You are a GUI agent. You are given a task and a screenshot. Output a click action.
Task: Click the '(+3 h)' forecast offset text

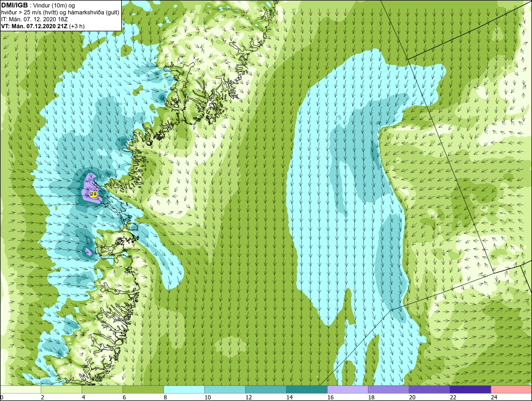[77, 26]
